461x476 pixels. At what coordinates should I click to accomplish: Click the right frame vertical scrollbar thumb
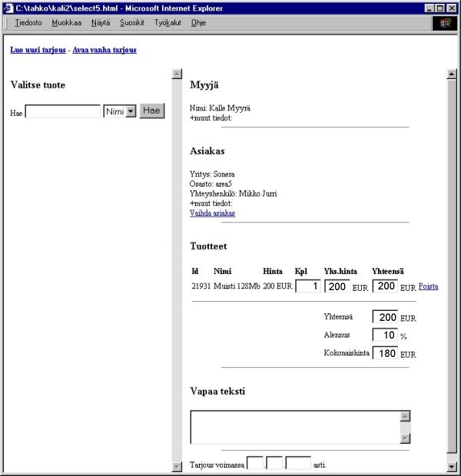(452, 266)
